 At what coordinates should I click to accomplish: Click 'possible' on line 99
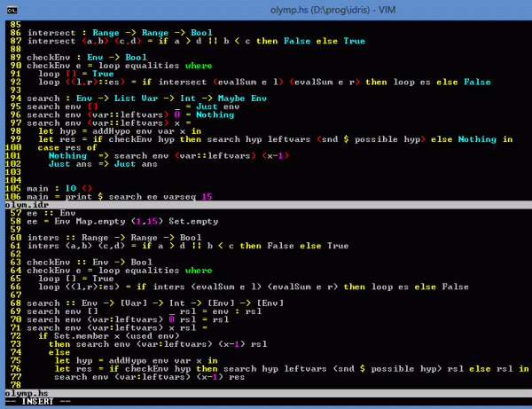coord(376,139)
